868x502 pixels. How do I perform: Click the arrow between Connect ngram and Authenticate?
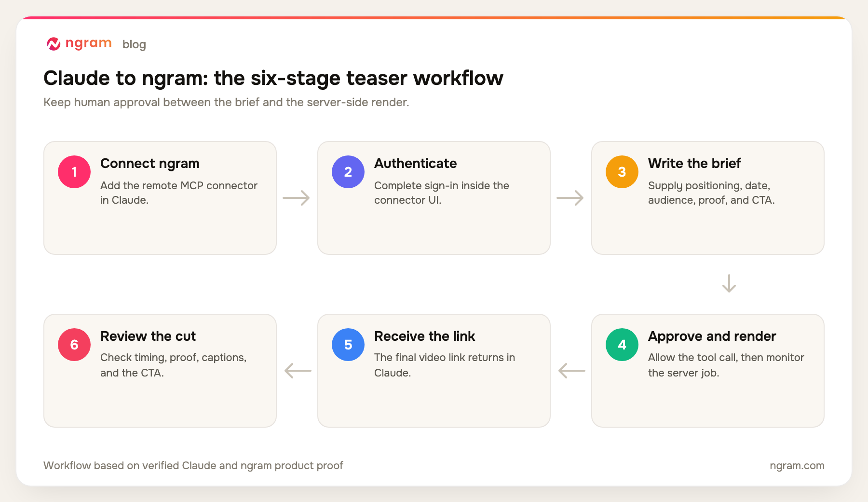coord(296,198)
